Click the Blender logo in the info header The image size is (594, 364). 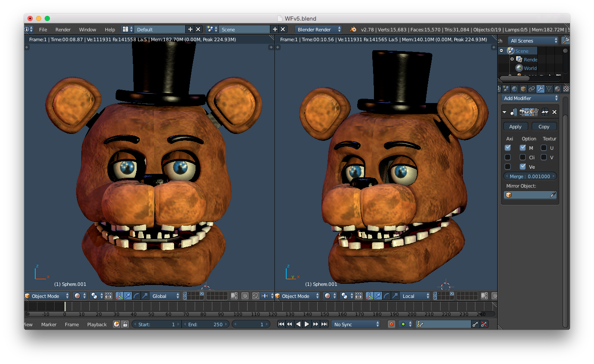[353, 30]
